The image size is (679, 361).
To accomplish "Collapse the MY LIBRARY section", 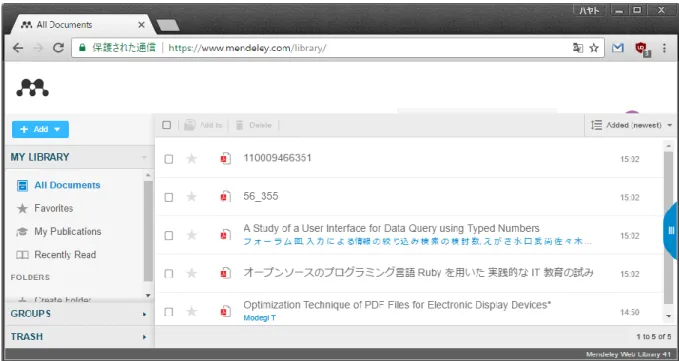I will pos(144,157).
